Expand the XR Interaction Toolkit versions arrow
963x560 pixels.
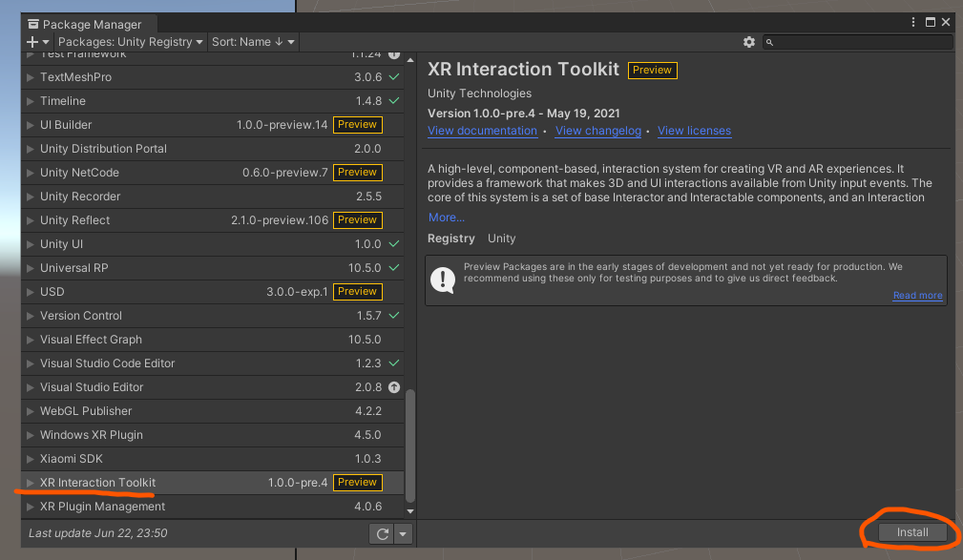tap(31, 484)
